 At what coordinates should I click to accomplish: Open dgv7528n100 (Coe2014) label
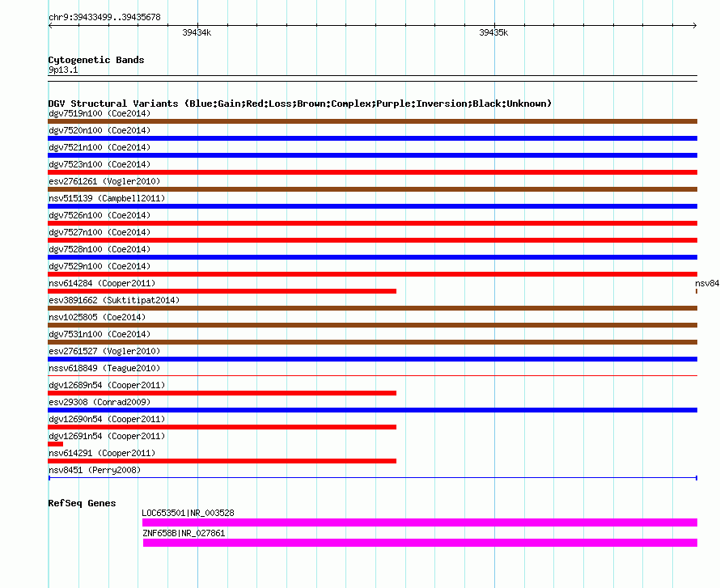point(100,249)
